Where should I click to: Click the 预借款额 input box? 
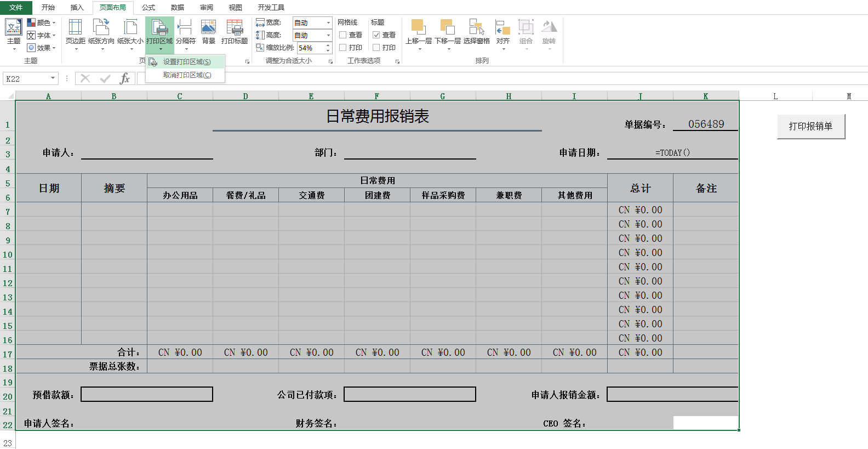tap(147, 394)
